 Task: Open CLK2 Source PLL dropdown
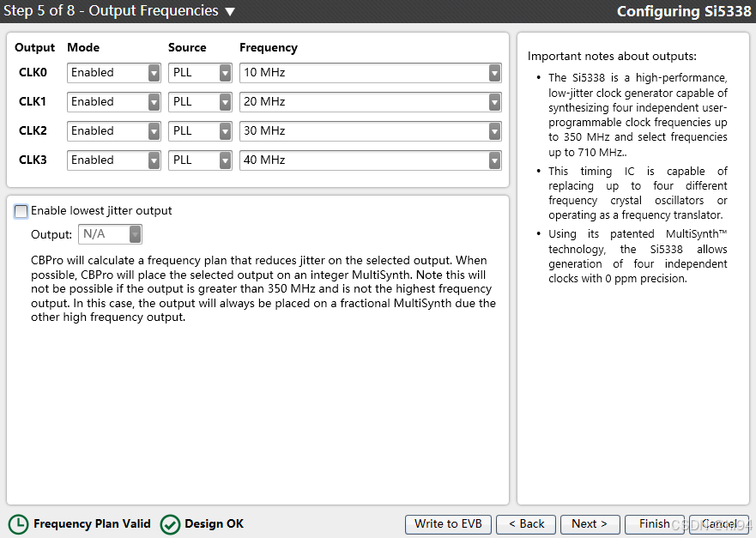[200, 131]
